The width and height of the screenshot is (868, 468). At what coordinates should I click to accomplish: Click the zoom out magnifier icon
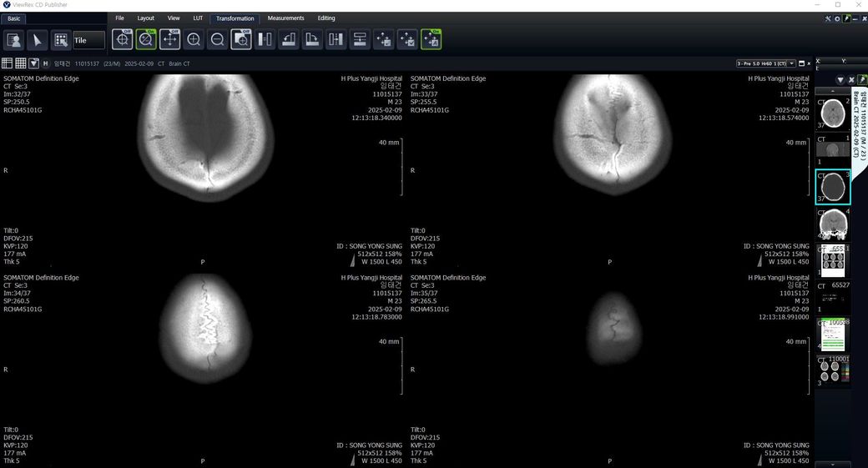coord(218,39)
